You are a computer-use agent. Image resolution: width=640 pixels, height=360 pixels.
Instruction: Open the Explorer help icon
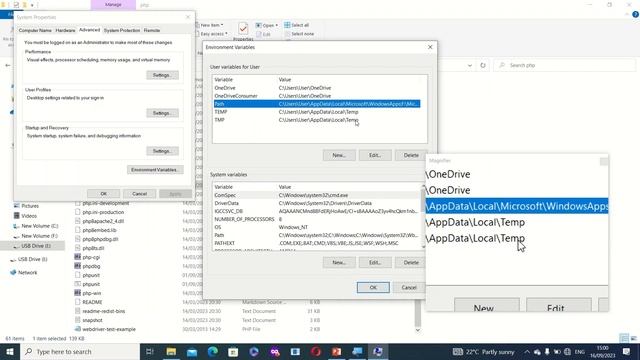[x=635, y=14]
